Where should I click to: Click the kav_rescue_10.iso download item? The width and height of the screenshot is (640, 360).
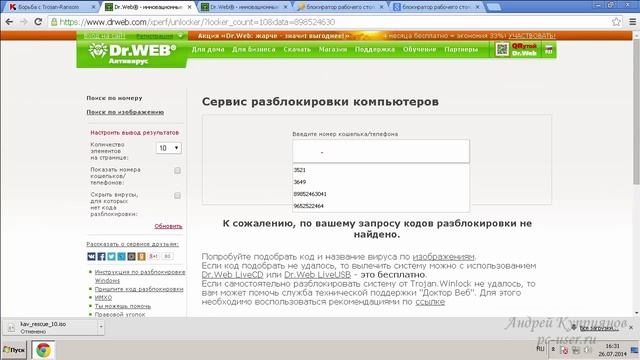(x=51, y=327)
